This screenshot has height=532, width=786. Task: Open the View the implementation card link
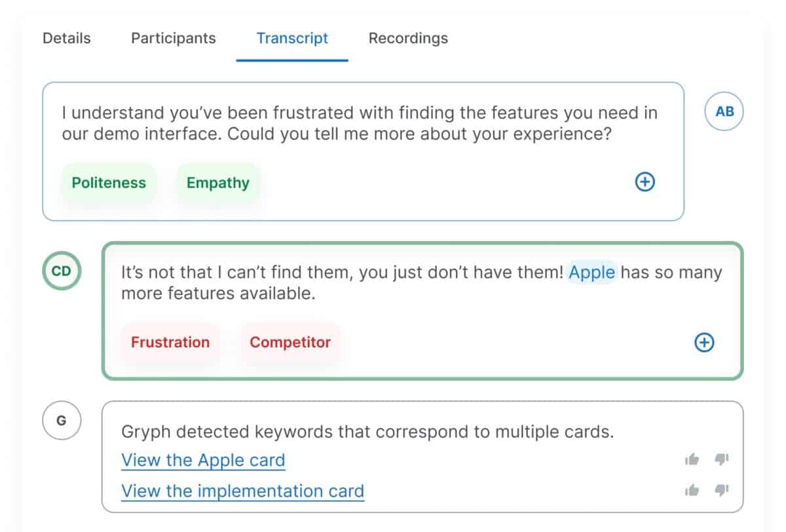click(x=242, y=491)
